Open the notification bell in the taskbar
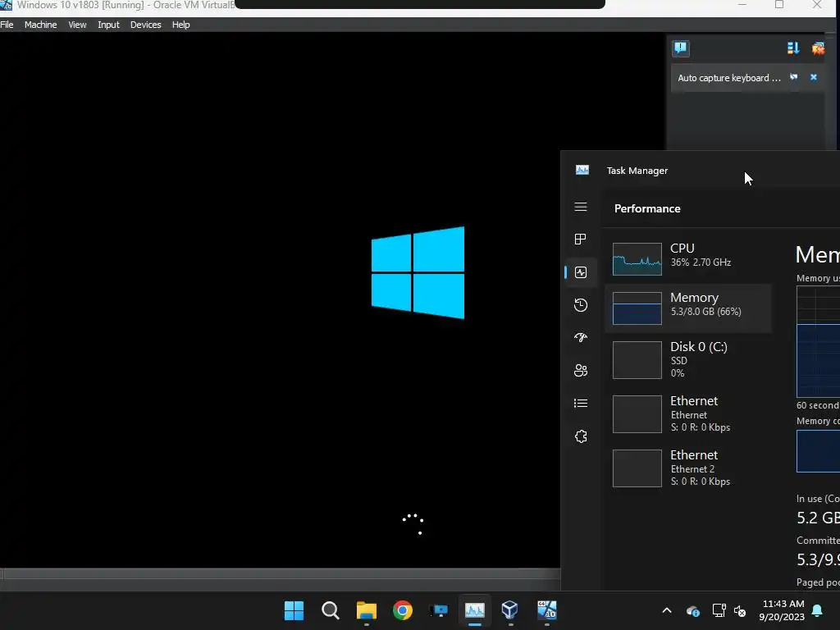The image size is (840, 630). pyautogui.click(x=818, y=610)
